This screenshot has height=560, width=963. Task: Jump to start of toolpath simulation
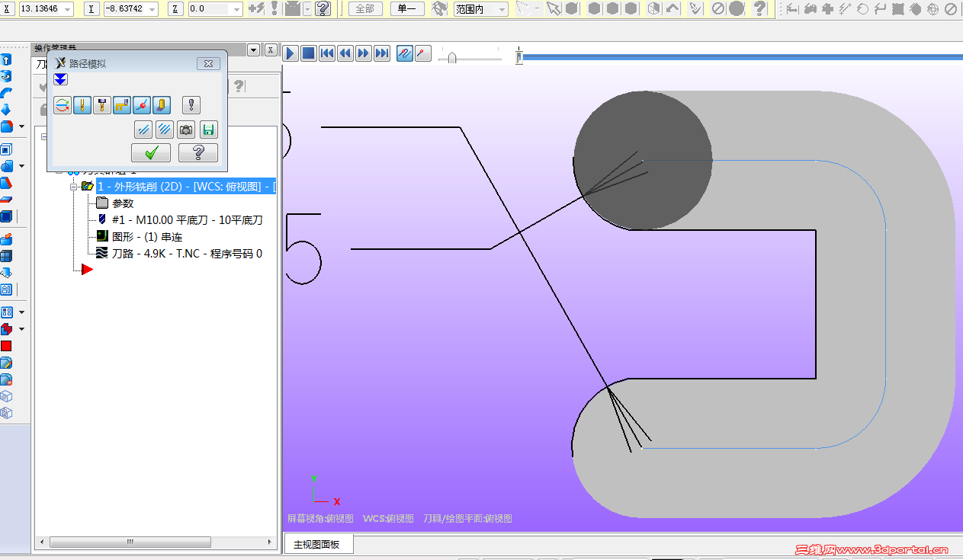327,53
